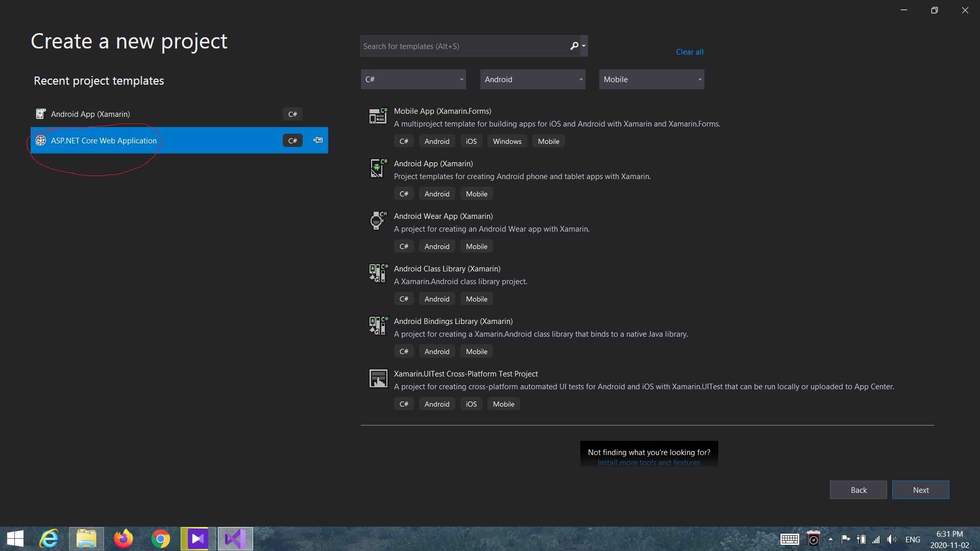Screen dimensions: 980x551
Task: Focus the Search for templates field
Action: click(464, 46)
